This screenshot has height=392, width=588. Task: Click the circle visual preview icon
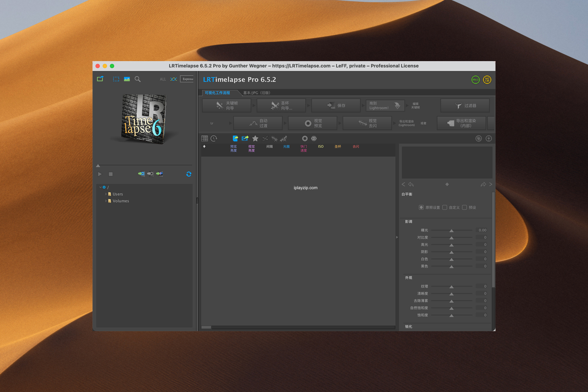(x=305, y=138)
